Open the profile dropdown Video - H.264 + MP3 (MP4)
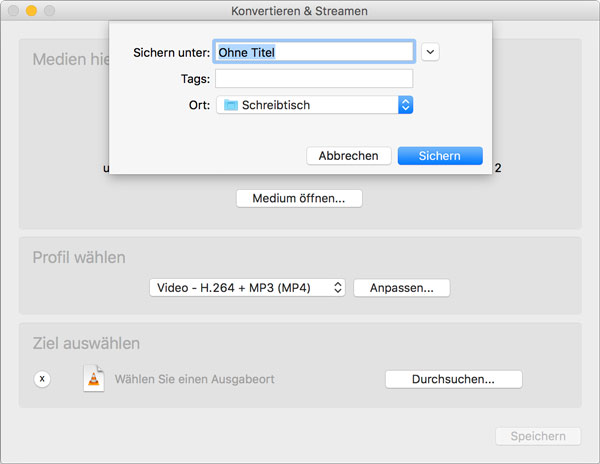The height and width of the screenshot is (464, 600). (247, 288)
